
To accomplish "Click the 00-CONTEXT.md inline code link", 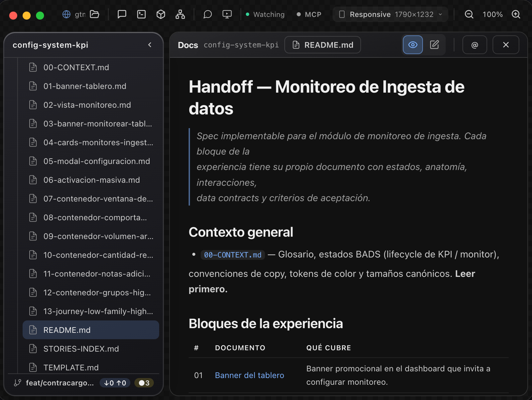I will tap(232, 255).
